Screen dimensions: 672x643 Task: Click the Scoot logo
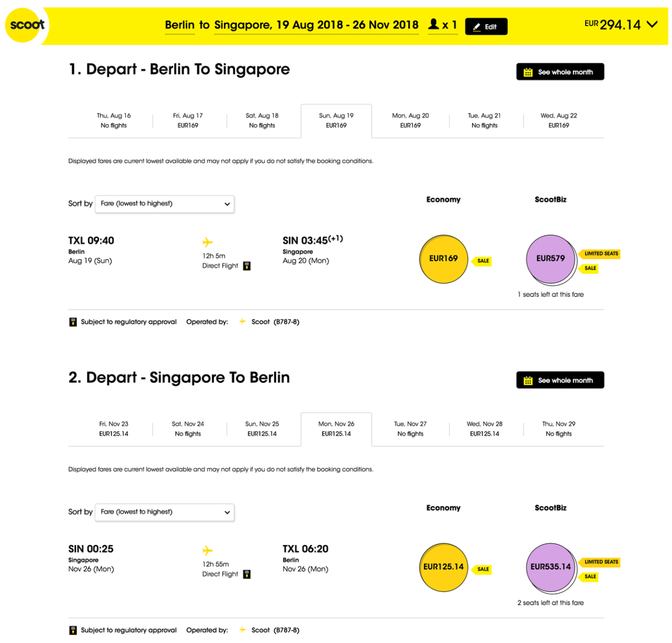tap(26, 25)
